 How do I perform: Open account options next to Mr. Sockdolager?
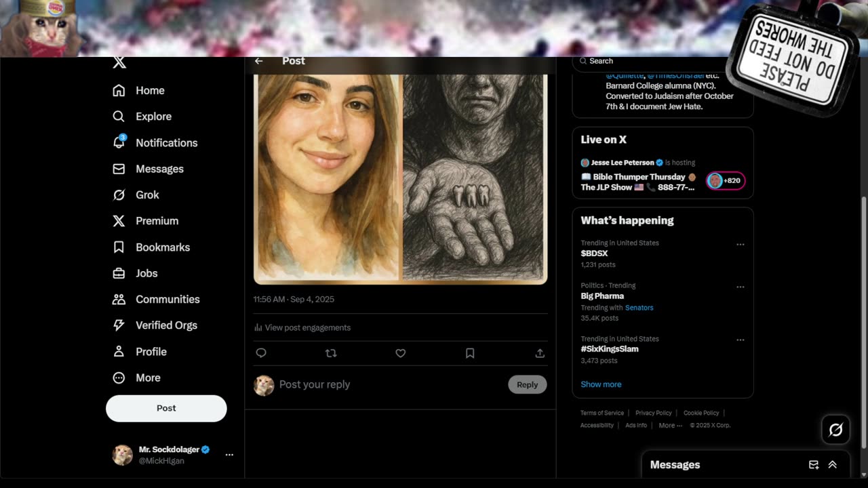[x=229, y=455]
